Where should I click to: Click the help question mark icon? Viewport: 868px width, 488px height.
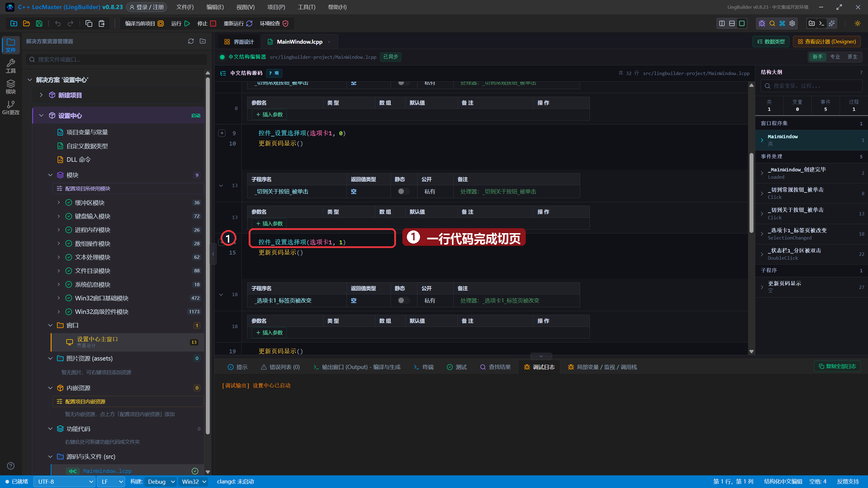pyautogui.click(x=11, y=466)
